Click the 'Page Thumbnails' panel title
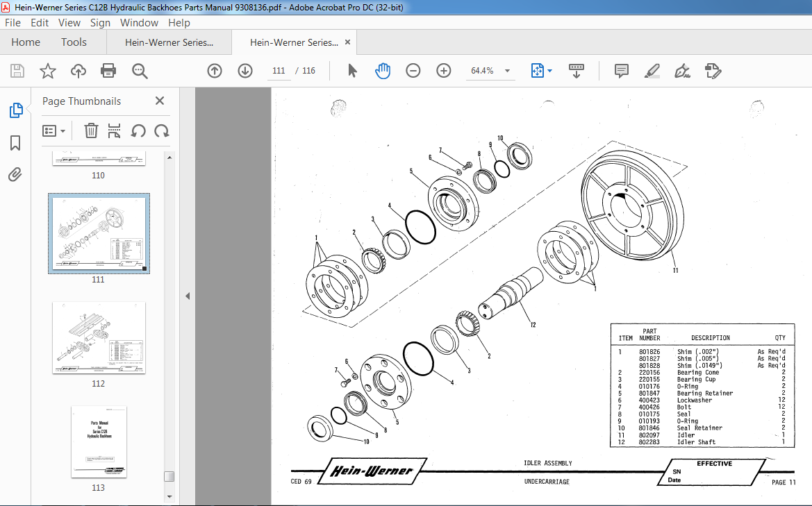 [81, 101]
